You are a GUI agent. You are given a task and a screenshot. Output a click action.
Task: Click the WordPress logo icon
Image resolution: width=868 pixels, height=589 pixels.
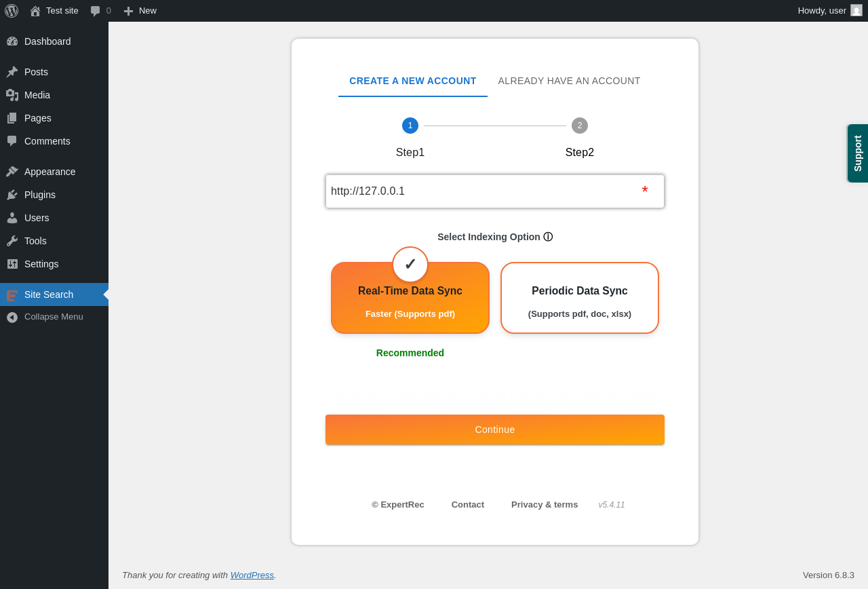pyautogui.click(x=12, y=11)
